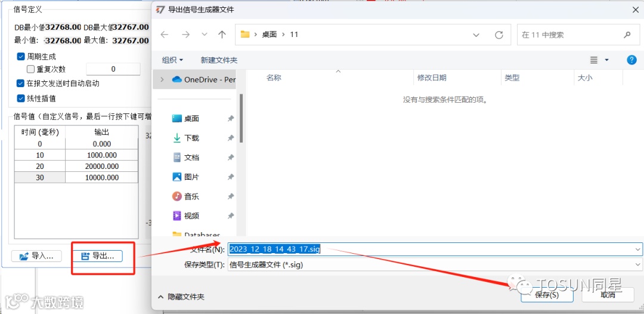Click the pin icon beside 桌面
644x314 pixels.
[x=231, y=118]
